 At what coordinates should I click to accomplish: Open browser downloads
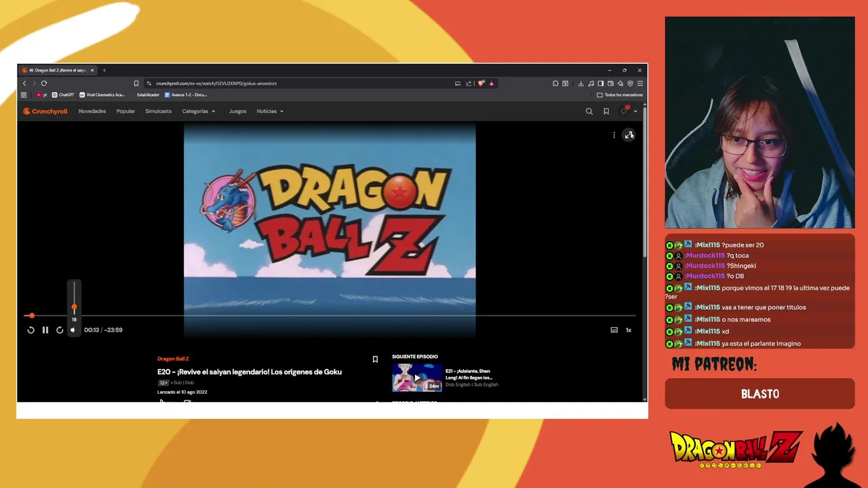[x=580, y=83]
